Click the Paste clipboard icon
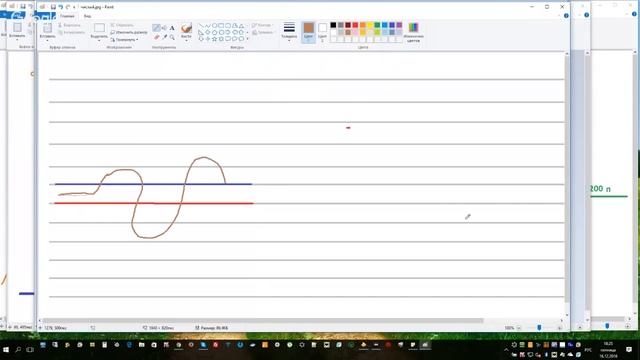Image resolution: width=640 pixels, height=360 pixels. (x=47, y=28)
